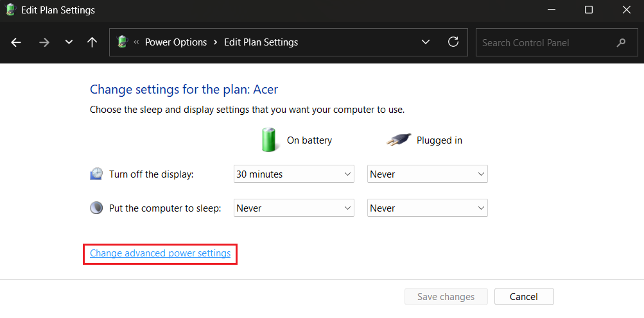This screenshot has width=644, height=318.
Task: Click Power Options in breadcrumb
Action: pyautogui.click(x=176, y=42)
